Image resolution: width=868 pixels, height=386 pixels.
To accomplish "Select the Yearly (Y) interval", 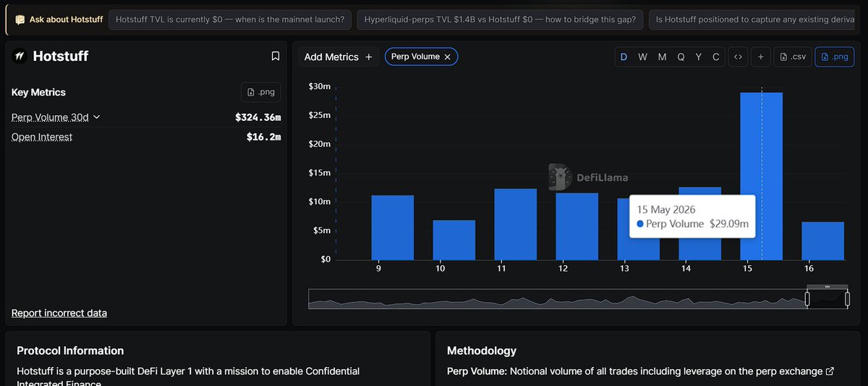I will (699, 56).
